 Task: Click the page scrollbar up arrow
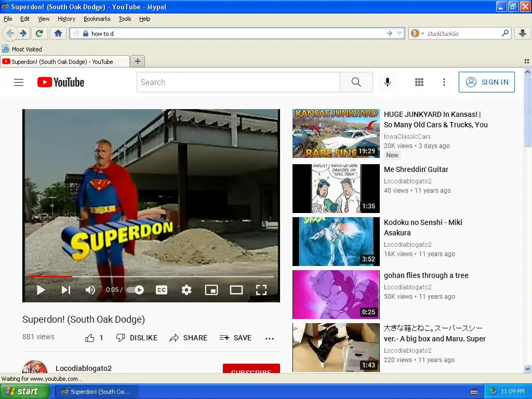(527, 72)
